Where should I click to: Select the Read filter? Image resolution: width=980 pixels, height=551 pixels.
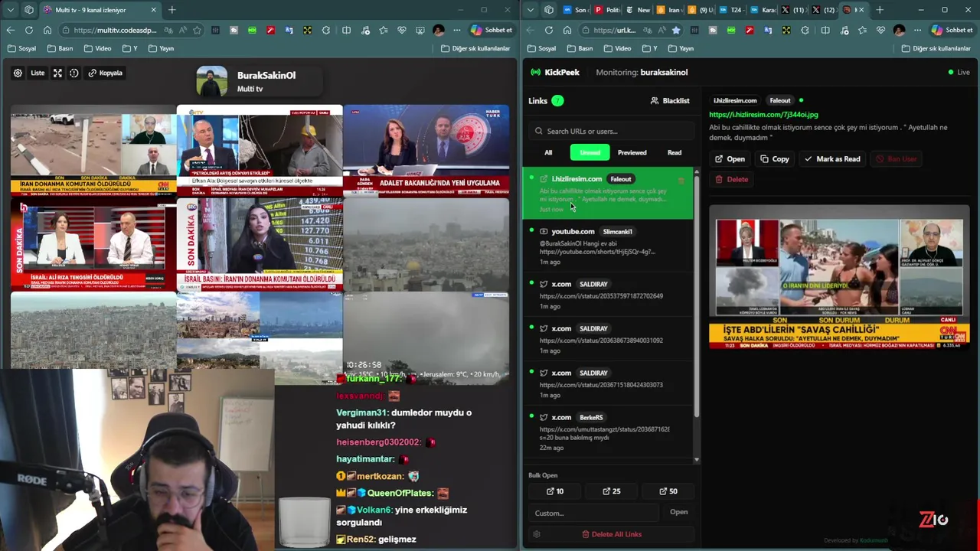click(675, 152)
